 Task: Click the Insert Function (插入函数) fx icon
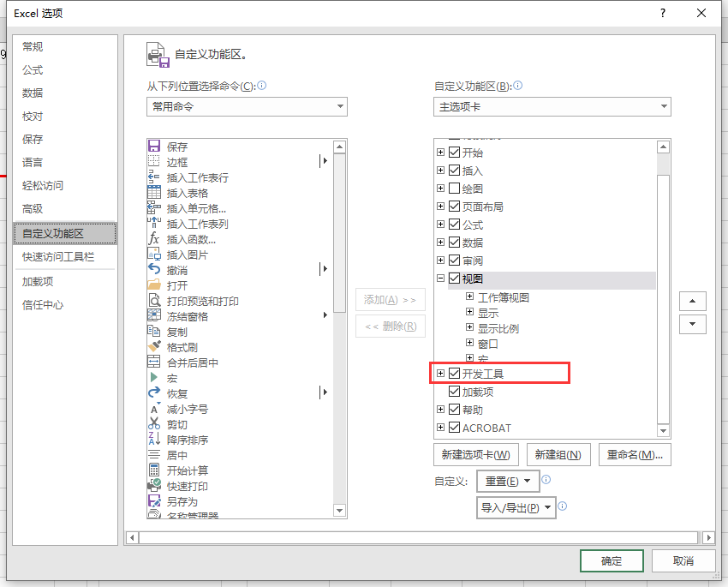154,239
